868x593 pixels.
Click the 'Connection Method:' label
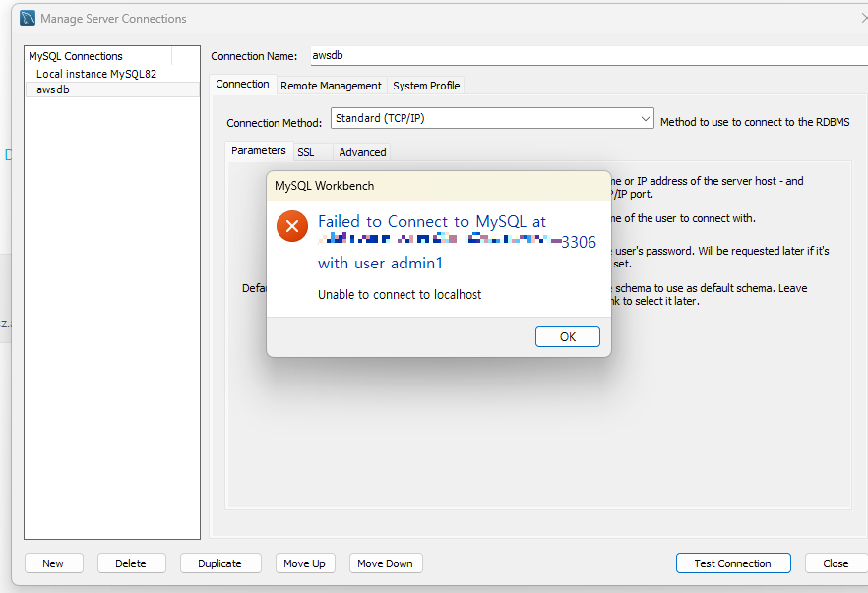(x=274, y=123)
